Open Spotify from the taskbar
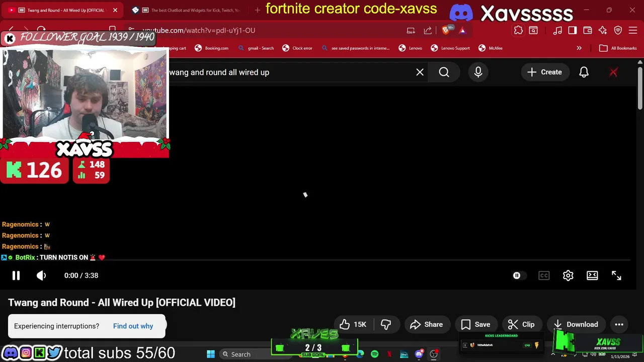 [374, 354]
